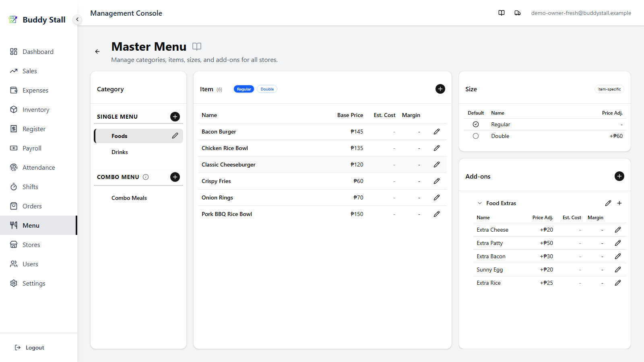The image size is (644, 362).
Task: Click the delivery truck icon in header
Action: [x=518, y=13]
